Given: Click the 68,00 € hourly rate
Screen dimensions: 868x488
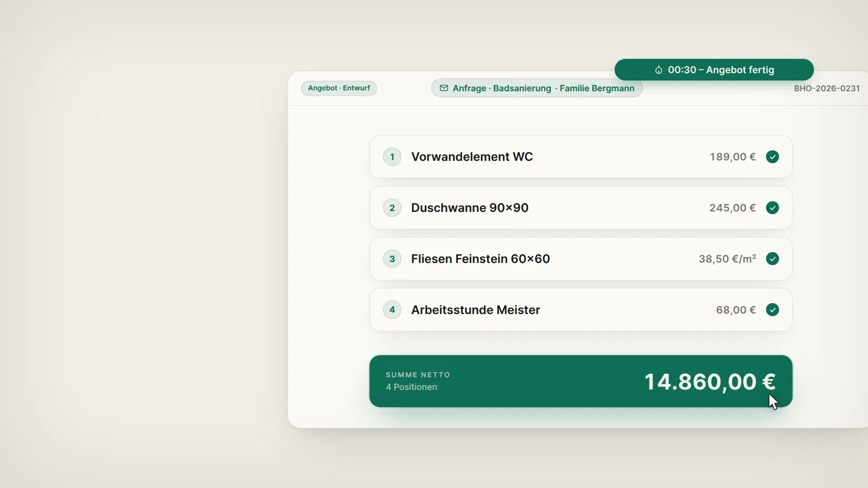Looking at the screenshot, I should click(736, 310).
